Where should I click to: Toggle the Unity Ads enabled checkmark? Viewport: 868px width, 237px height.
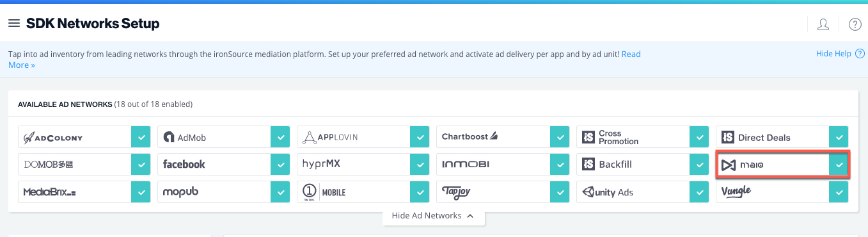pos(699,192)
